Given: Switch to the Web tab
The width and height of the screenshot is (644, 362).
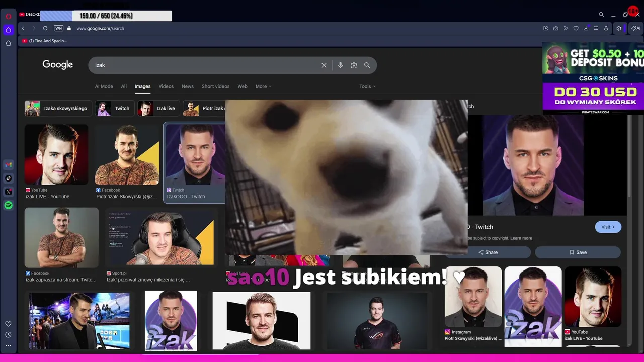Looking at the screenshot, I should pos(243,86).
